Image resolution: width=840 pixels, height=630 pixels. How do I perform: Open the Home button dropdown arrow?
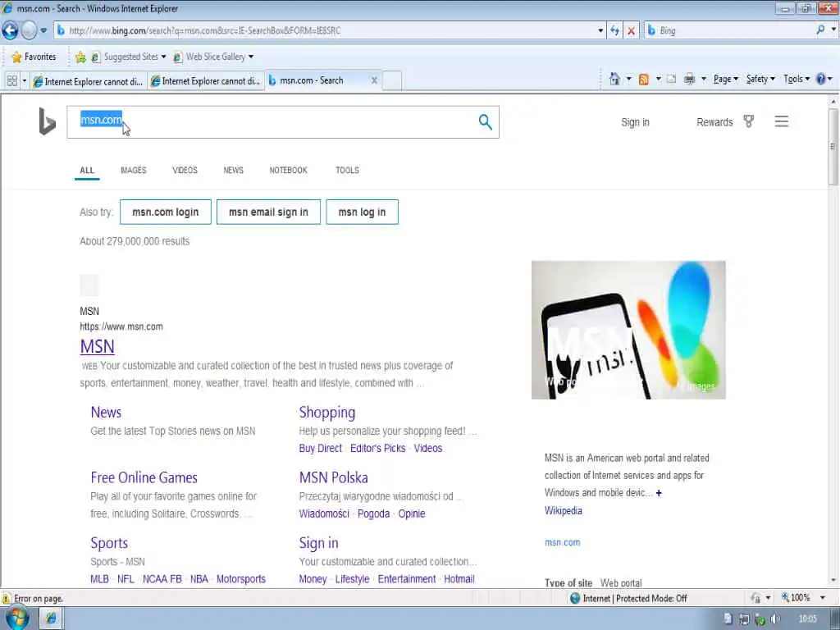pyautogui.click(x=629, y=80)
